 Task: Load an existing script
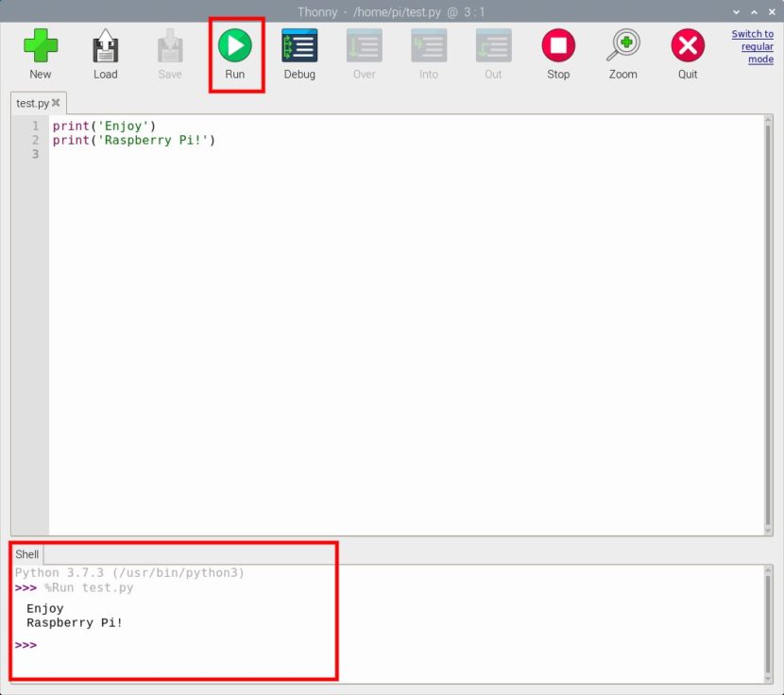pos(105,44)
